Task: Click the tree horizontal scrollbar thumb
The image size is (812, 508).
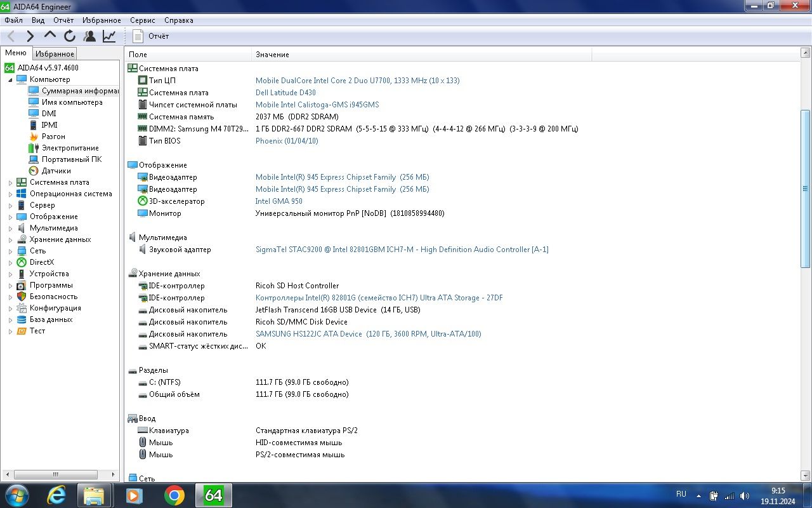Action: click(55, 474)
